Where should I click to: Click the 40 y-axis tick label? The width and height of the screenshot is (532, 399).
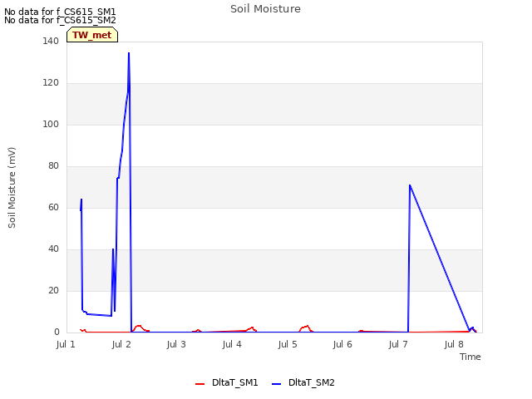(53, 249)
